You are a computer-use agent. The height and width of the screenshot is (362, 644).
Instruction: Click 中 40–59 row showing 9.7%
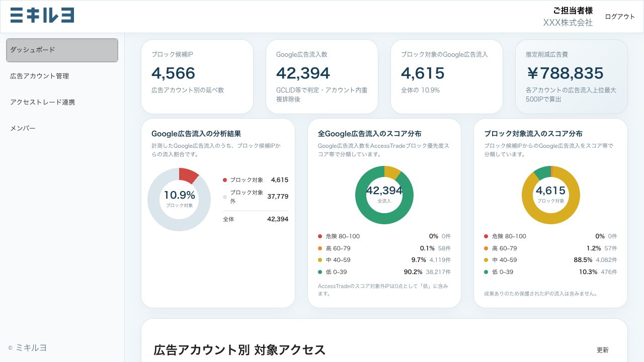tap(384, 260)
